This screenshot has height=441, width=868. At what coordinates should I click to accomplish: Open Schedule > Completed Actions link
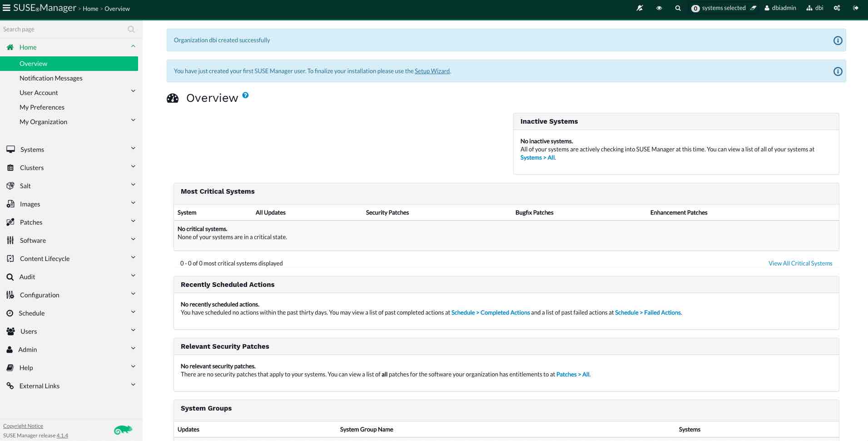point(491,312)
